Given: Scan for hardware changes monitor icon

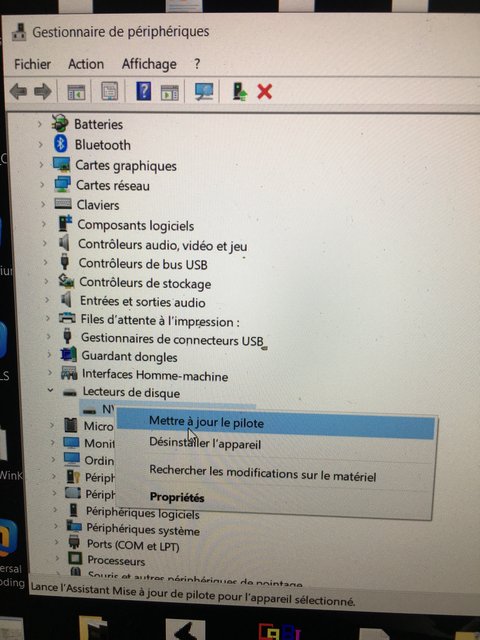Looking at the screenshot, I should [204, 91].
